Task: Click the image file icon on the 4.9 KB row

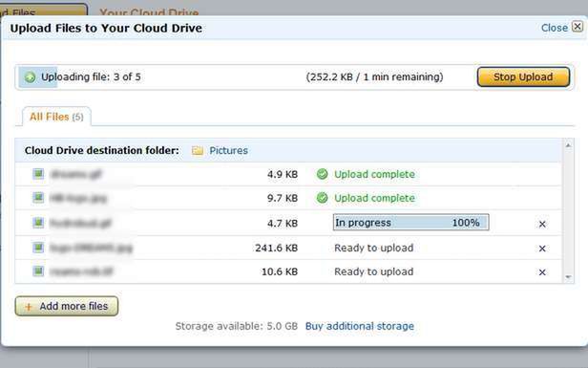Action: 38,174
